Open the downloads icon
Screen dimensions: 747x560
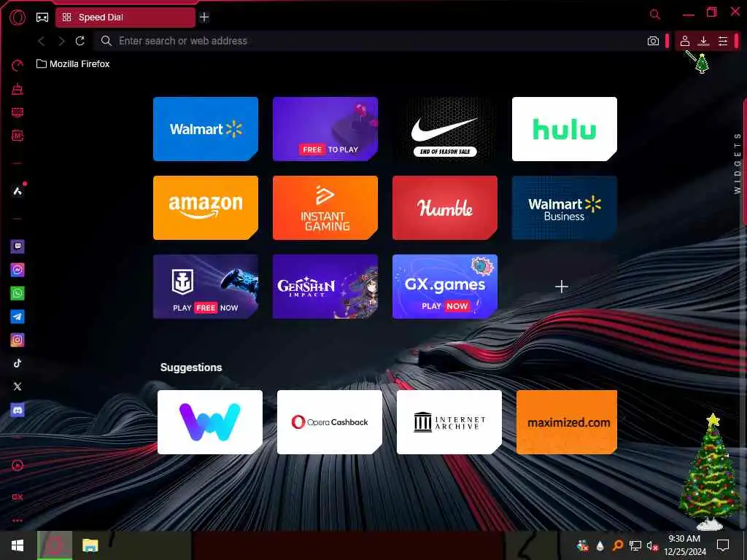pos(704,41)
